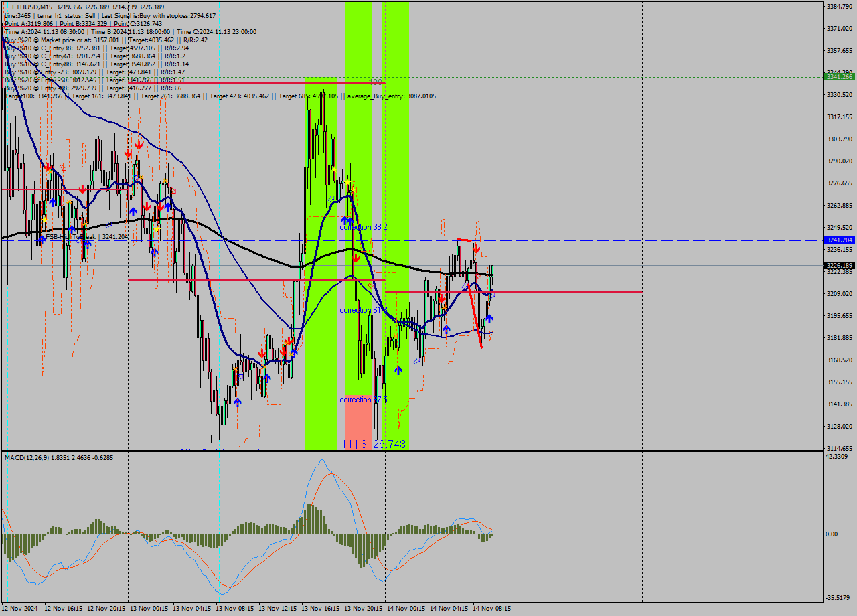This screenshot has height=616, width=857.
Task: Select price axis value 3303.790
Action: coord(839,139)
